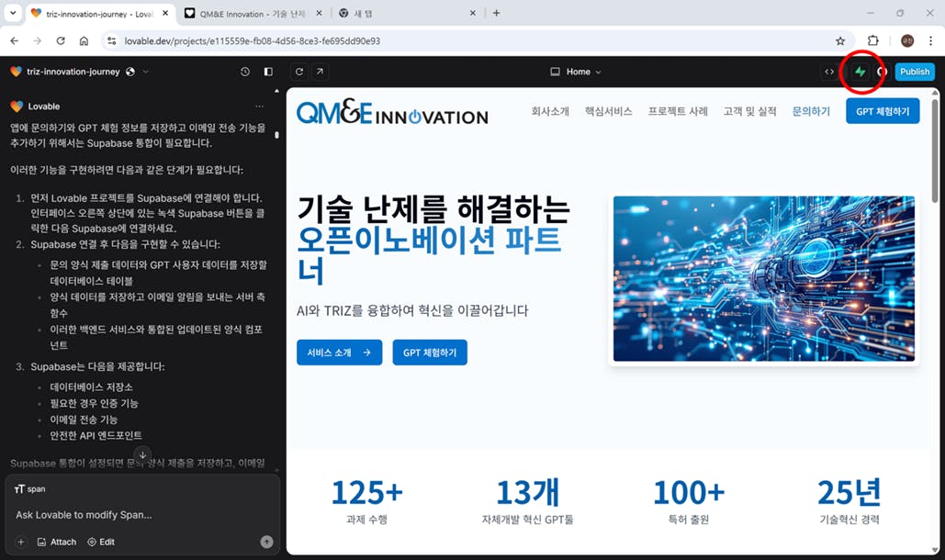The width and height of the screenshot is (945, 560).
Task: Go back in browser
Action: pos(15,41)
